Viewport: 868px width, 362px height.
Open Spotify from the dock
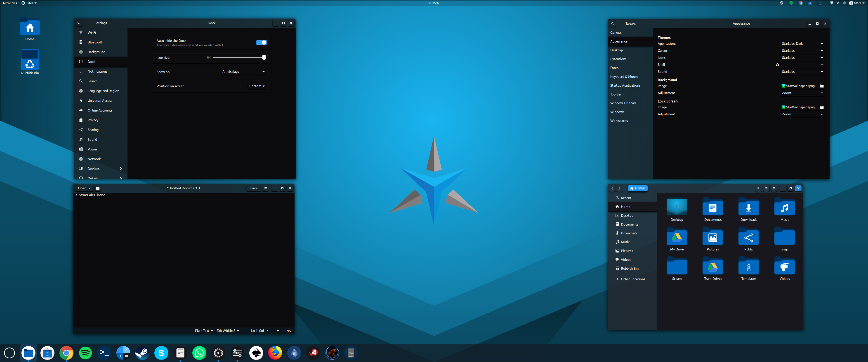(x=85, y=353)
